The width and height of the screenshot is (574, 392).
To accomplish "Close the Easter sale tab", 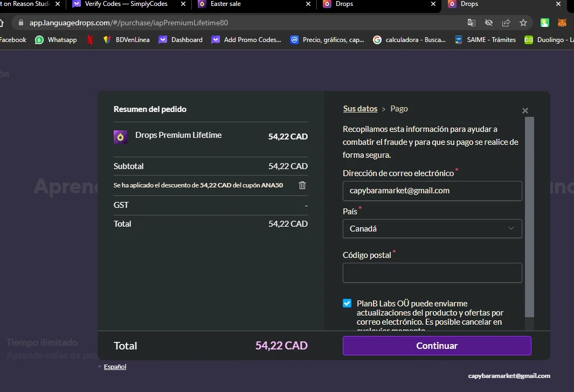I will pos(308,4).
